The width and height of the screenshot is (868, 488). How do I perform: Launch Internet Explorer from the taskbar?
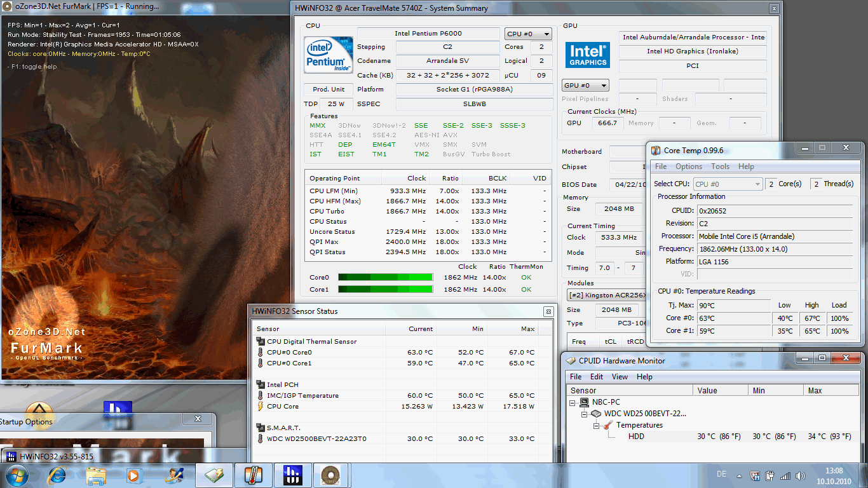click(x=57, y=475)
